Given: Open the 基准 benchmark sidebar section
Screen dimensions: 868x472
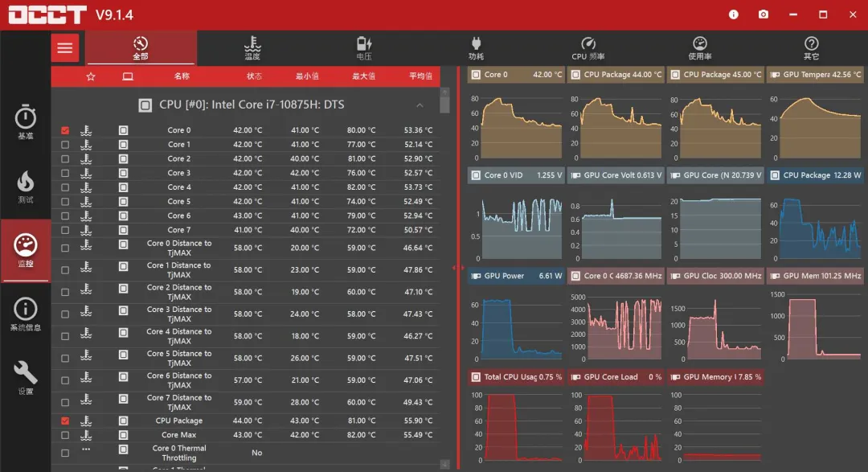Looking at the screenshot, I should tap(26, 121).
